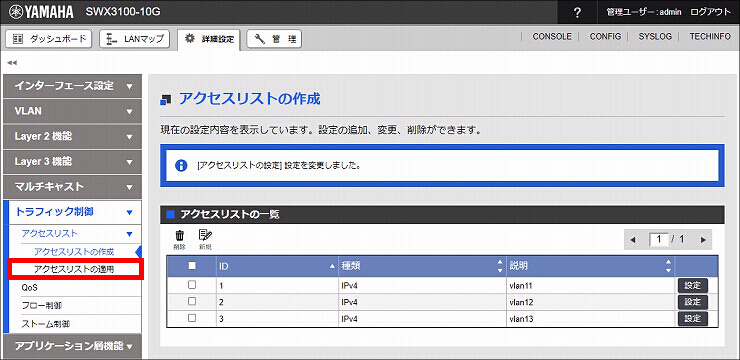Collapse sidebar with double-arrow icon

pos(12,62)
